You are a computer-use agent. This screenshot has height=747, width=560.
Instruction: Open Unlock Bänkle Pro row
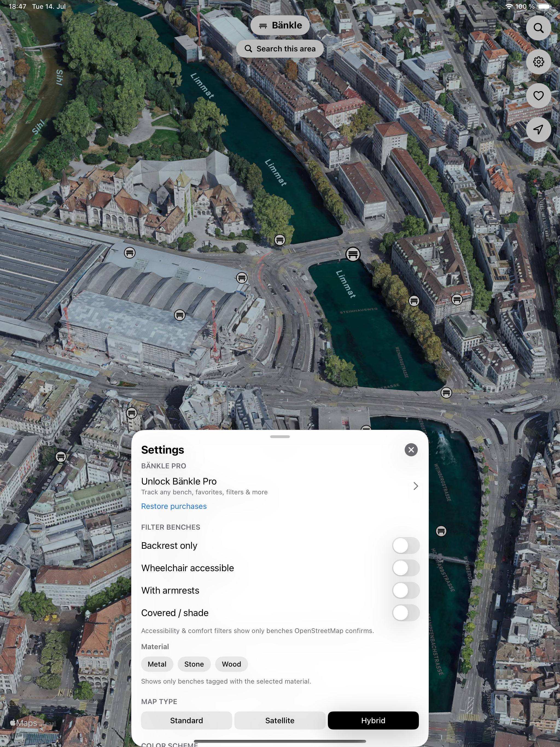coord(280,486)
